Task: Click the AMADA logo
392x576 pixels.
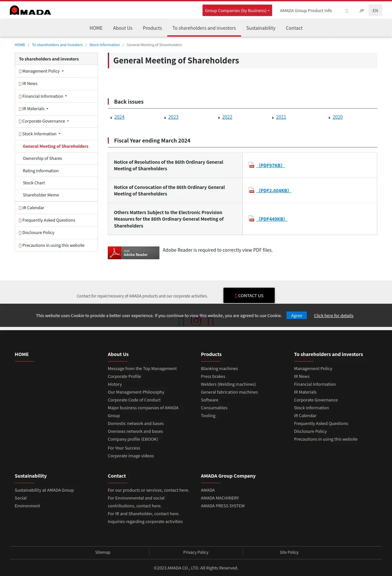Action: (x=30, y=10)
